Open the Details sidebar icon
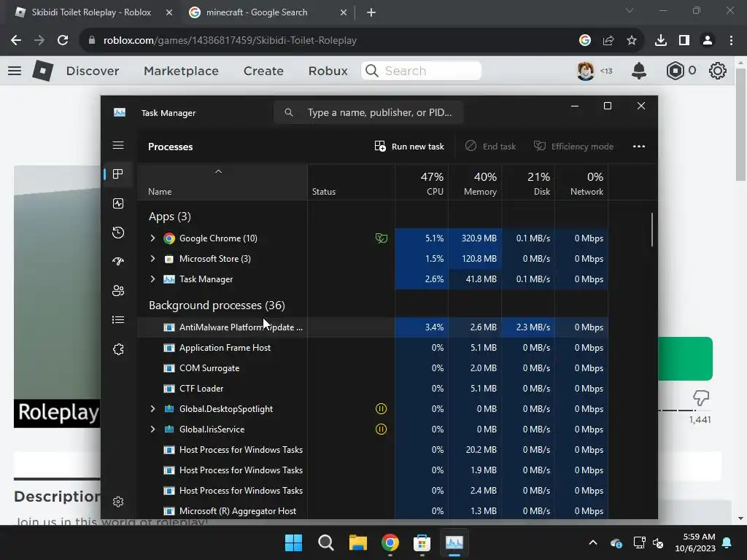Image resolution: width=747 pixels, height=560 pixels. pos(118,319)
